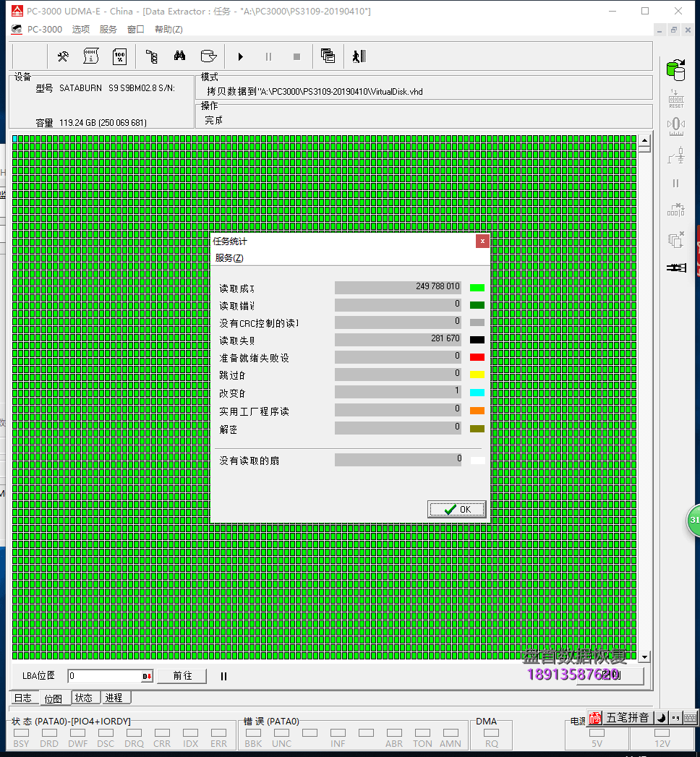Open the 服务 menu from the menu bar

[108, 29]
